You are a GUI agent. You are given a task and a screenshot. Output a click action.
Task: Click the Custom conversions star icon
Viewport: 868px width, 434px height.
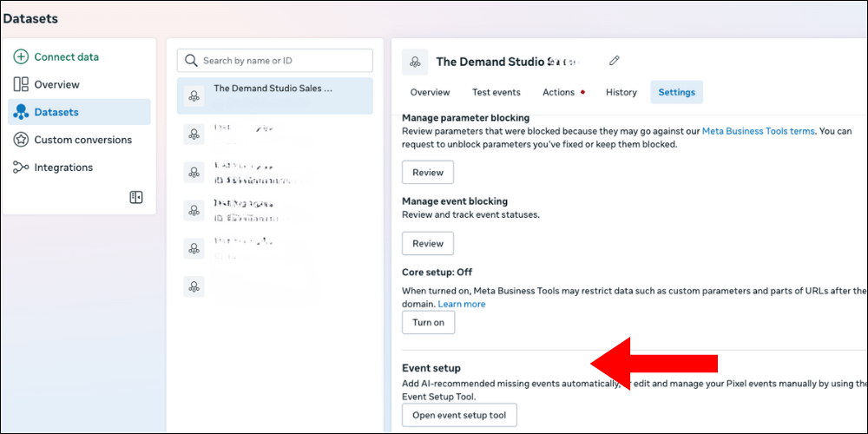click(21, 140)
